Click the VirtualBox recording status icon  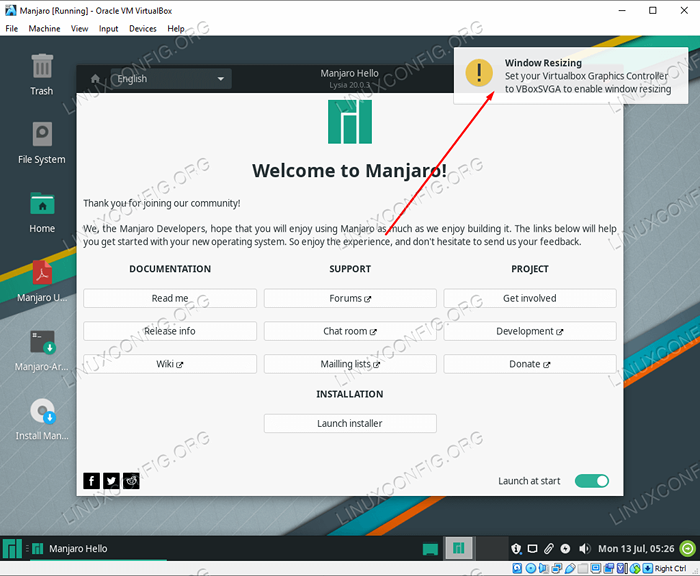pos(608,568)
